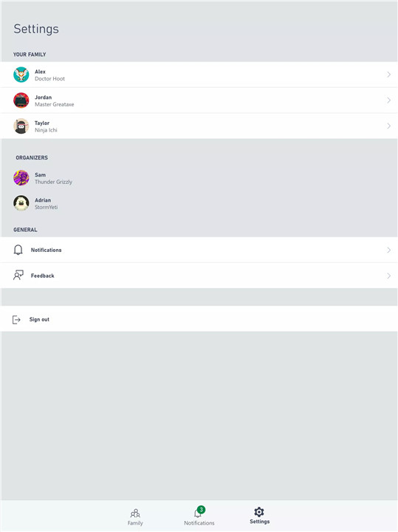398x532 pixels.
Task: Open the Feedback label in General
Action: point(42,276)
